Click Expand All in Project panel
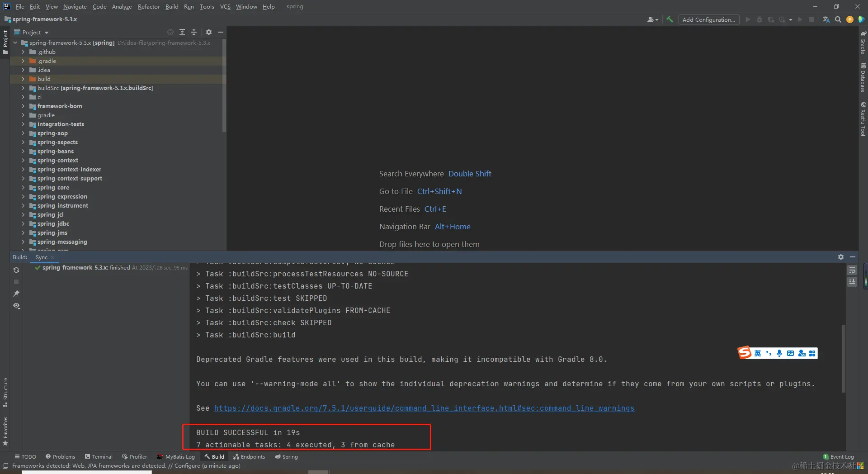The width and height of the screenshot is (868, 474). 182,32
